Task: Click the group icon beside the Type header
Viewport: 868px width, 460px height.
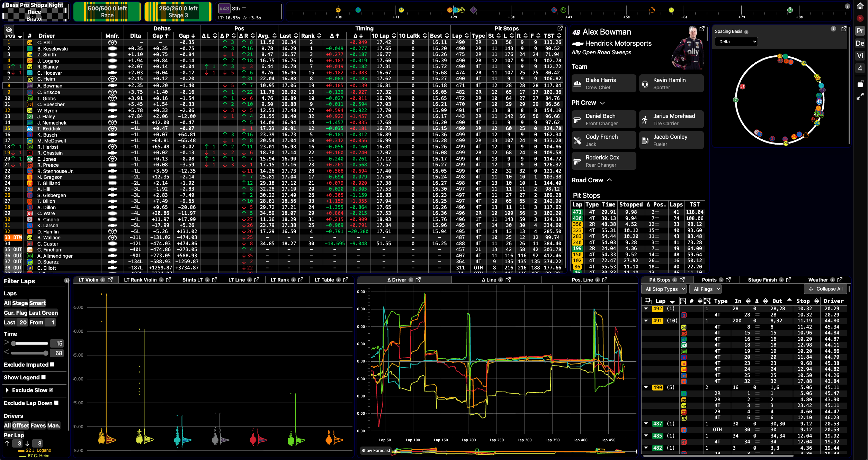Action: [707, 301]
